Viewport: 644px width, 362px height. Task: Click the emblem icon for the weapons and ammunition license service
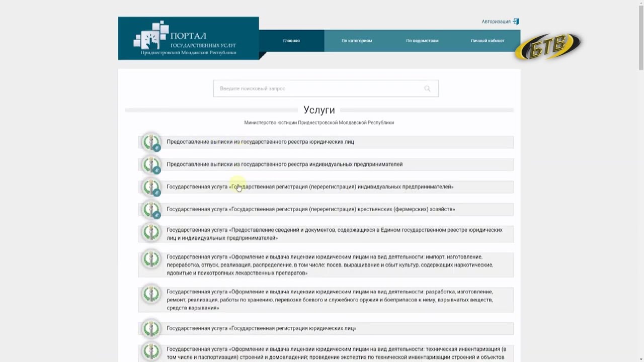pos(151,294)
